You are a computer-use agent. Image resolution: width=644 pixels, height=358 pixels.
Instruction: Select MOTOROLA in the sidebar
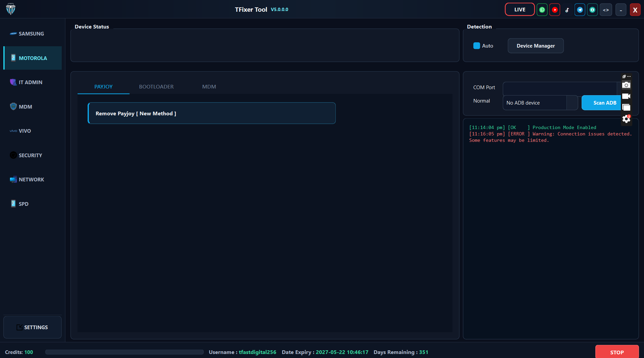(x=33, y=58)
